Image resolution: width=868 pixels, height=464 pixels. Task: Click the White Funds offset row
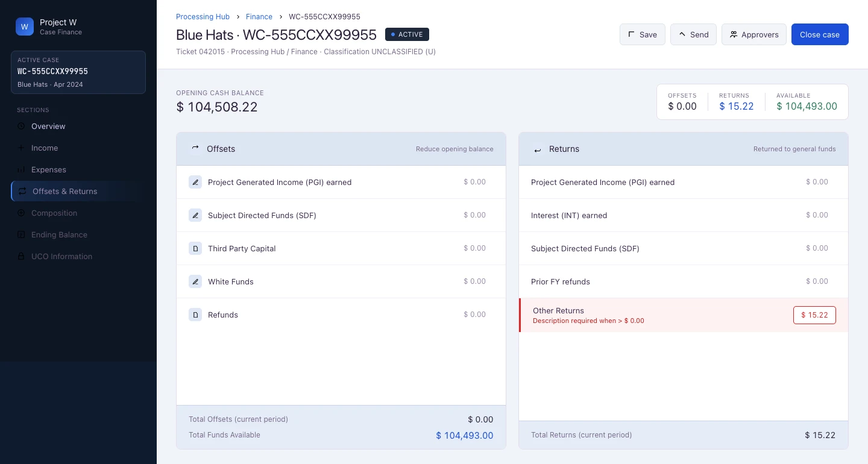pyautogui.click(x=341, y=281)
